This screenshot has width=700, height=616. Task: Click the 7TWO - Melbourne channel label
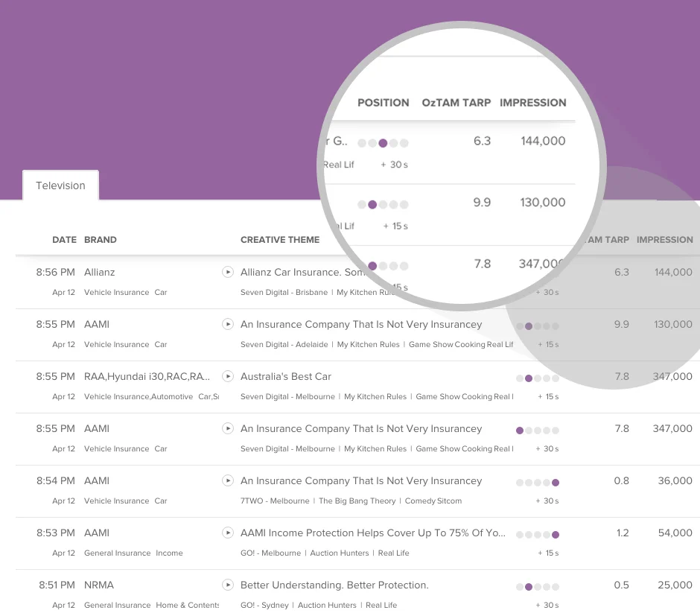[275, 501]
